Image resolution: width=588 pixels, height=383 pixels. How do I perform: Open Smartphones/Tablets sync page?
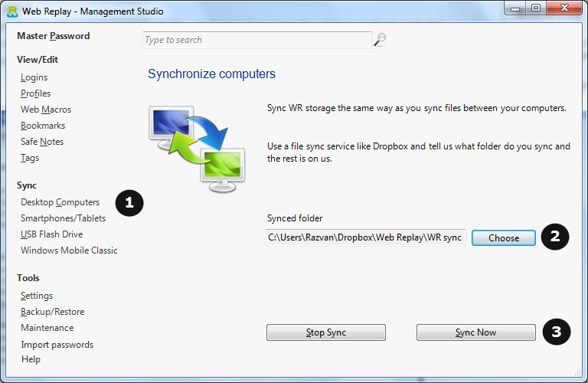63,218
